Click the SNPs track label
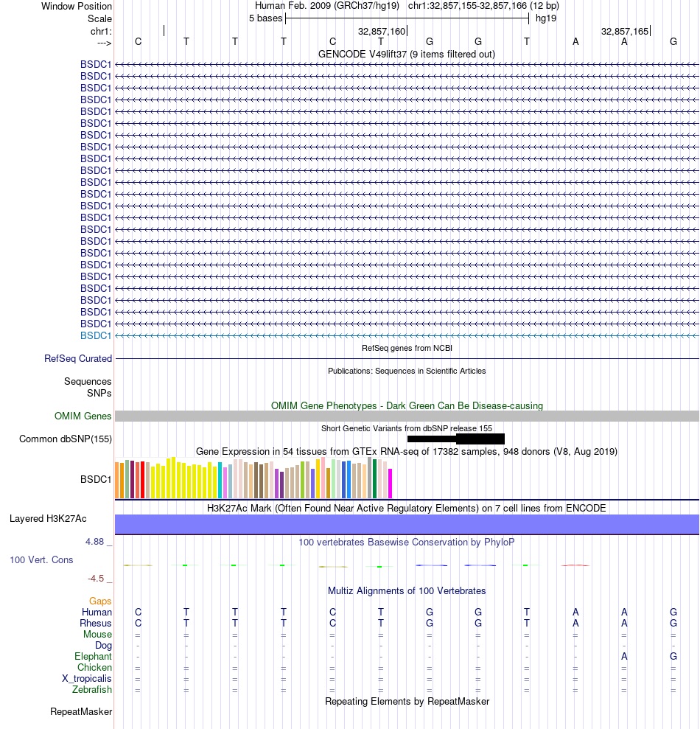This screenshot has width=700, height=729. (99, 393)
